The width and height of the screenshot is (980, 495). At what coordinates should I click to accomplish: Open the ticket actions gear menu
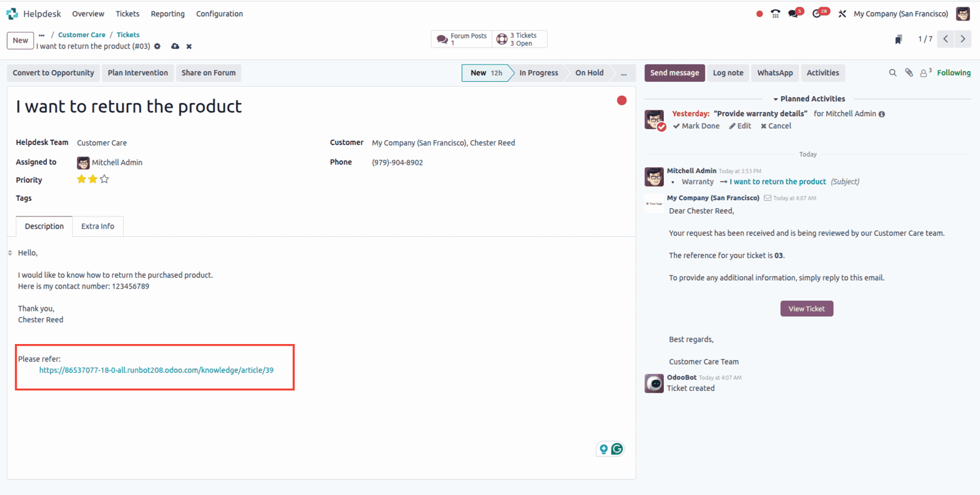(158, 46)
